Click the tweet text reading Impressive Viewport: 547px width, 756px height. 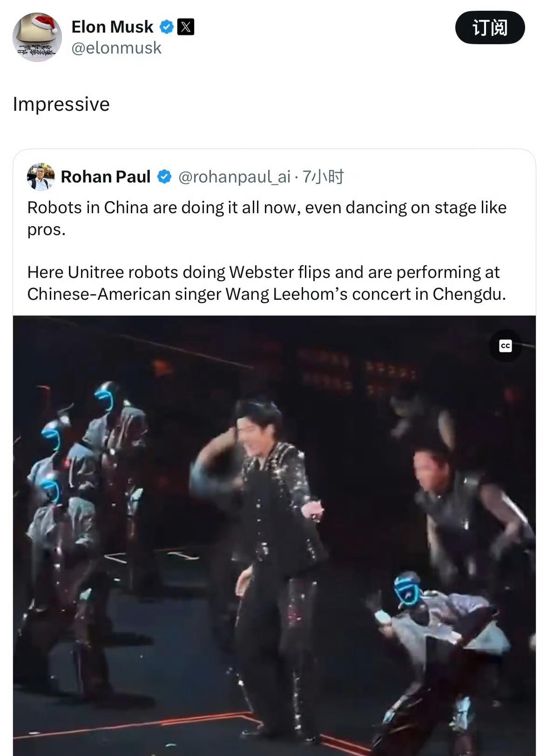pos(61,104)
